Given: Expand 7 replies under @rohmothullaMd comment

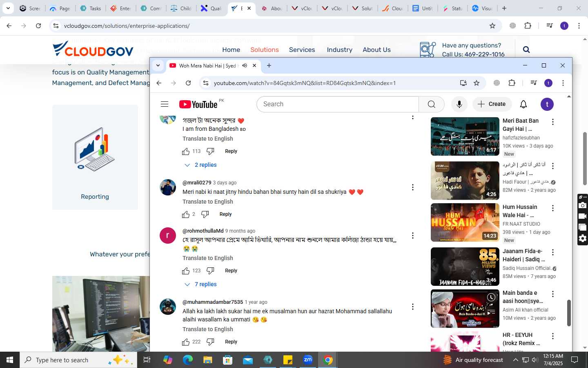Looking at the screenshot, I should point(201,284).
